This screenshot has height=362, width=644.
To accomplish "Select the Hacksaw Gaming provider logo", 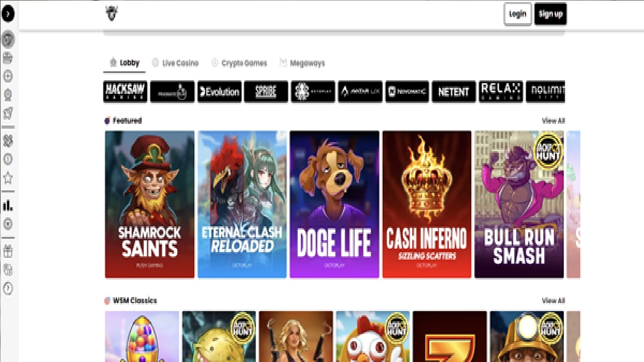I will [x=125, y=92].
